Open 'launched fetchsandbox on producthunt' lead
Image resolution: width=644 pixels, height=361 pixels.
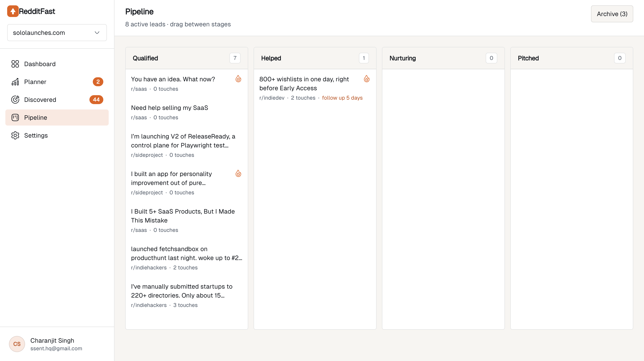tap(186, 258)
